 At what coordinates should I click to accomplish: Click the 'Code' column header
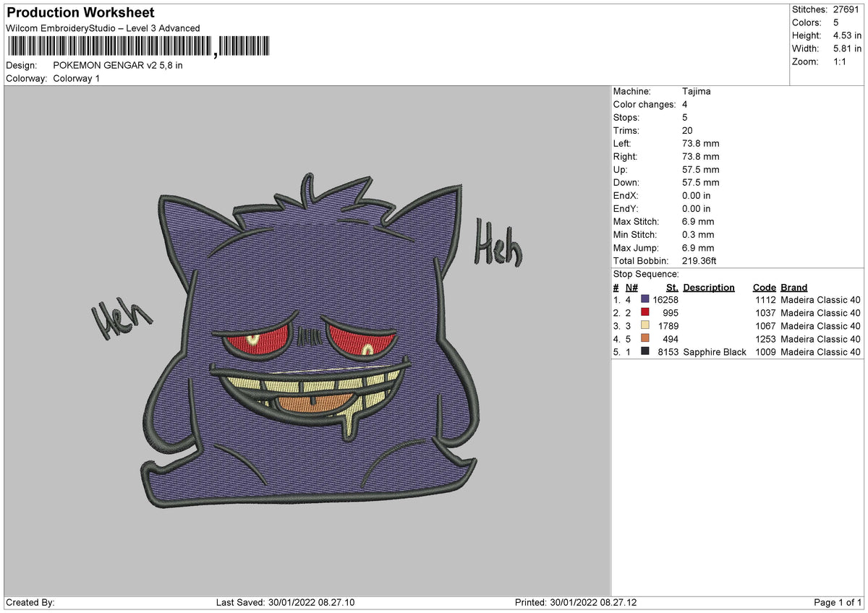pyautogui.click(x=764, y=287)
